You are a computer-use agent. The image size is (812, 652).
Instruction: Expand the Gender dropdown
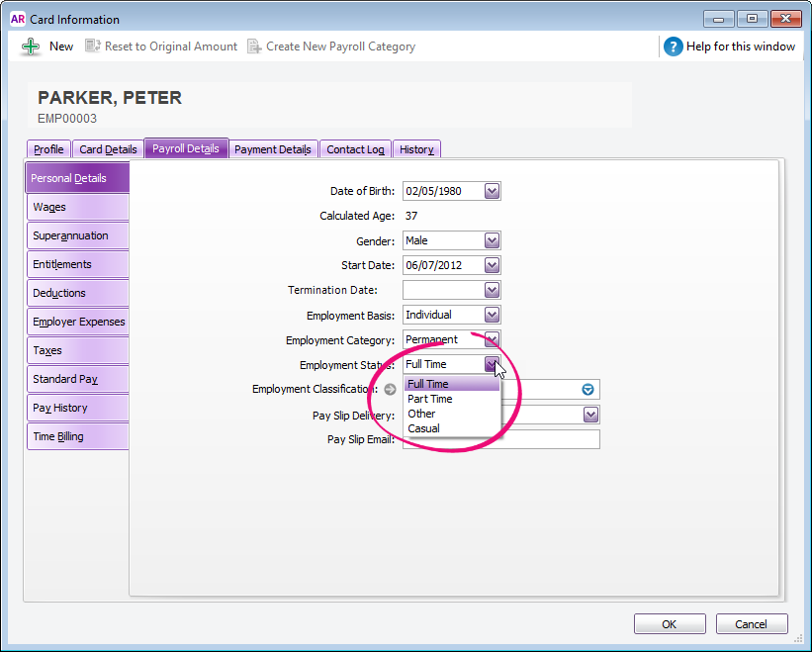492,240
